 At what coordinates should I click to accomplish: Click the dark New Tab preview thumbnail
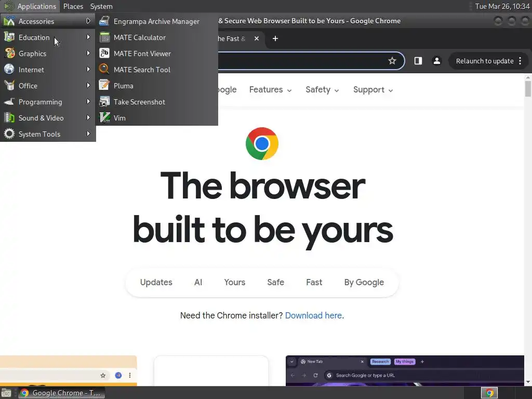tap(405, 370)
